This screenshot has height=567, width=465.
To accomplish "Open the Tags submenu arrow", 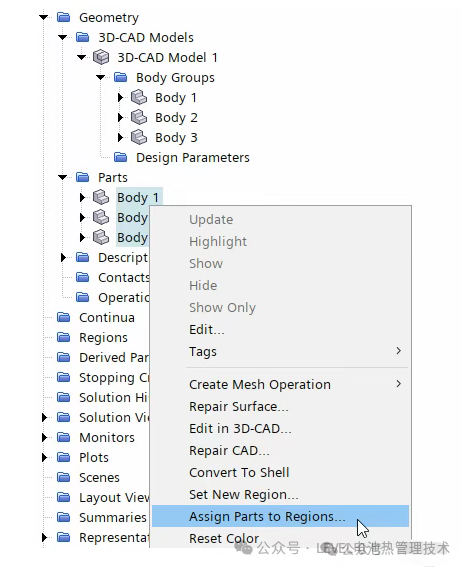I will pos(398,351).
